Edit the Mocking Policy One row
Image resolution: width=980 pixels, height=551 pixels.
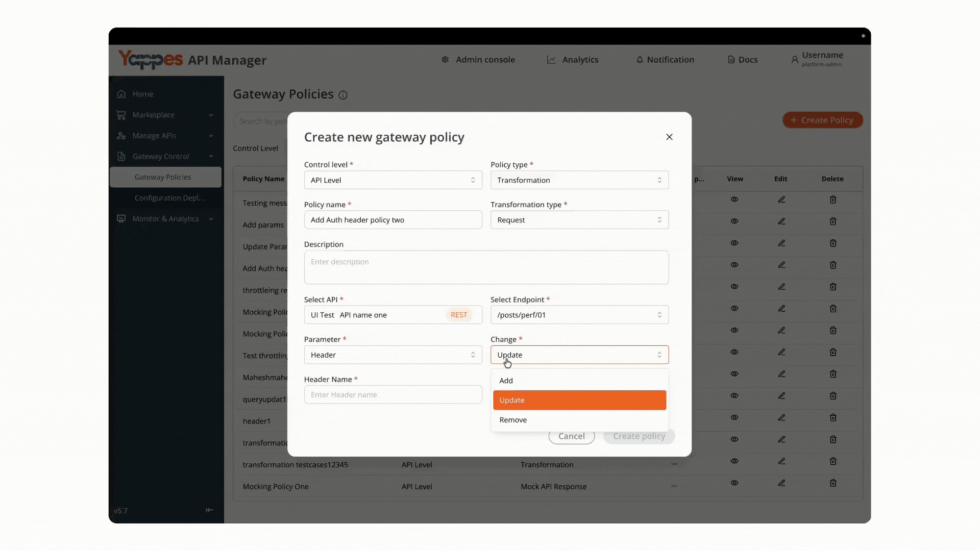pyautogui.click(x=781, y=483)
